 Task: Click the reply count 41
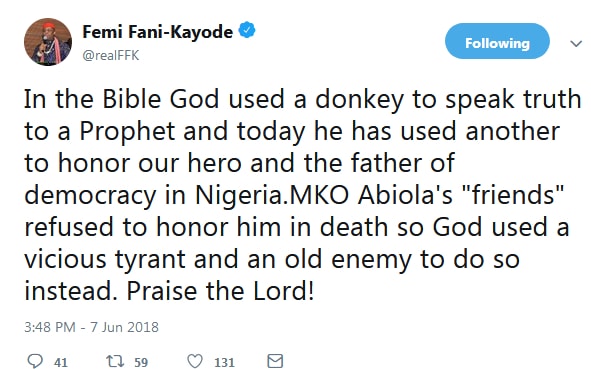pyautogui.click(x=61, y=363)
